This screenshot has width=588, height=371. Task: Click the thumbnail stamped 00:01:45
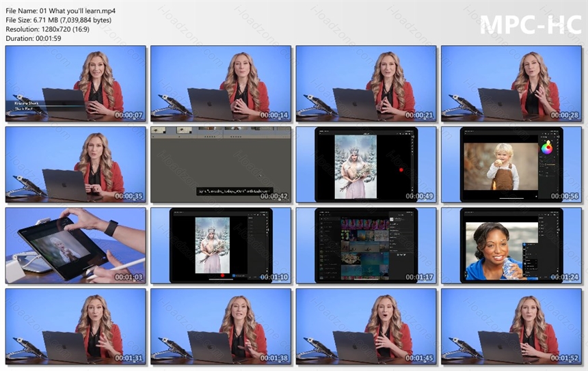coord(366,327)
